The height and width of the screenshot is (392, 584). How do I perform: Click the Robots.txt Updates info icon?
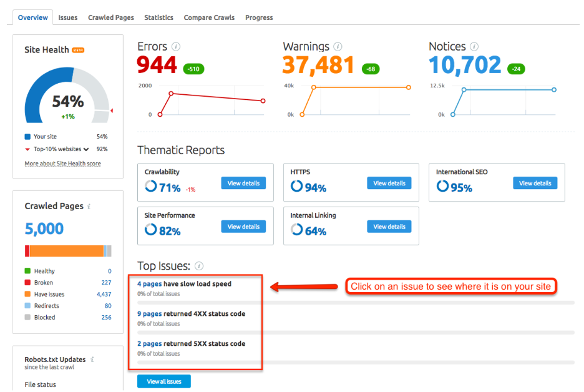click(x=92, y=360)
